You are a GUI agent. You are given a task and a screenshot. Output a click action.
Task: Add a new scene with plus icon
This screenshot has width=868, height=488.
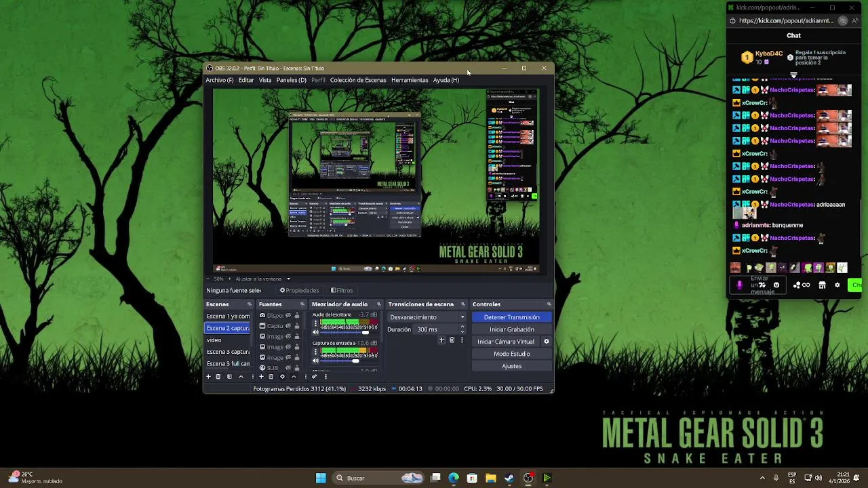[x=208, y=377]
